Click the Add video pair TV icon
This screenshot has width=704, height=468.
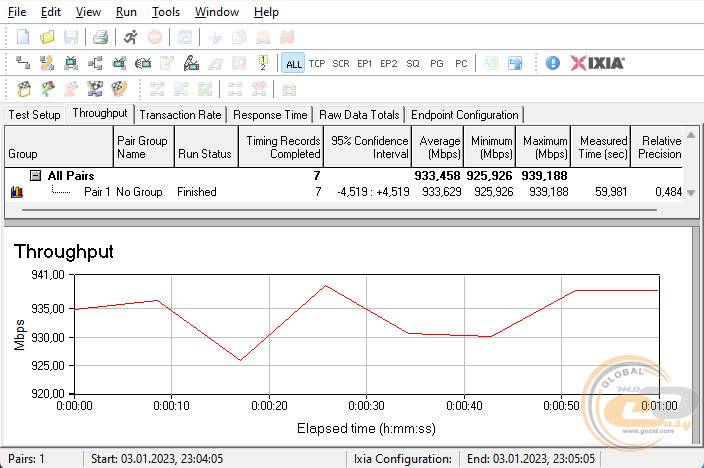[71, 63]
